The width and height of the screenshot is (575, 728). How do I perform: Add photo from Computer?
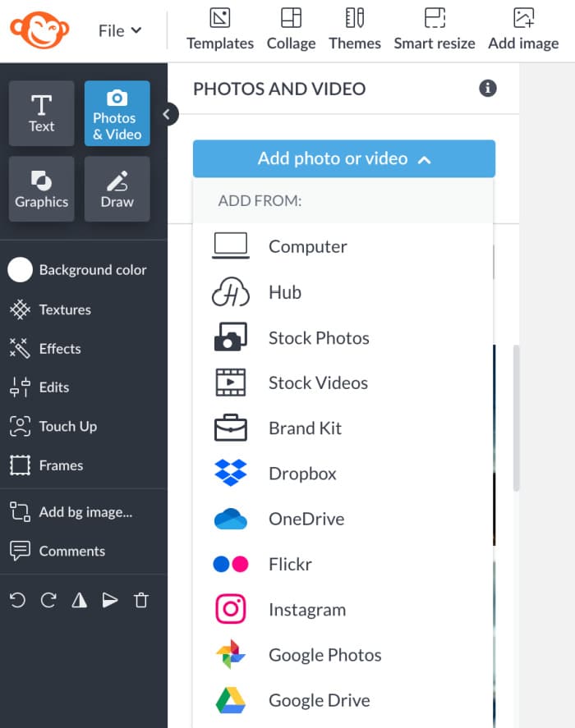[343, 246]
